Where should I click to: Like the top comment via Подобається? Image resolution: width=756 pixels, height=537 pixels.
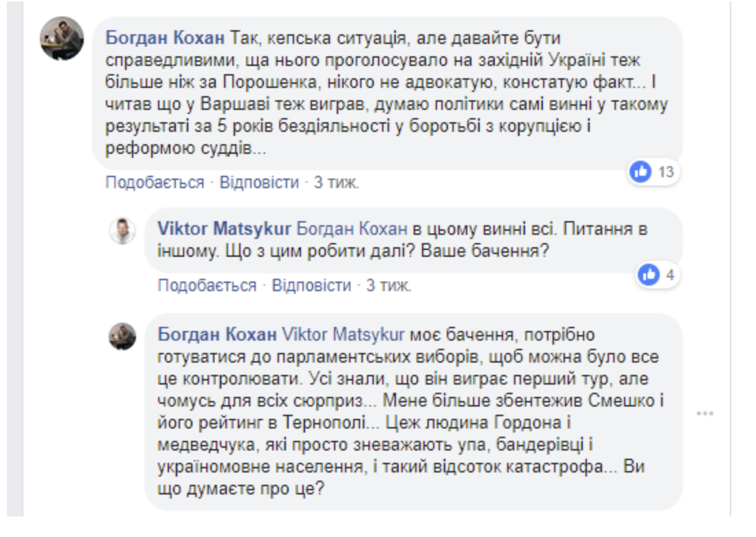pos(155,183)
